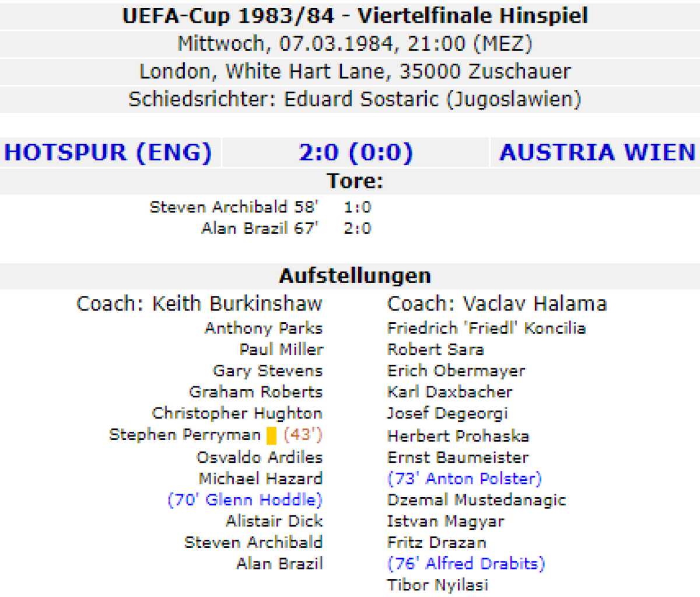Click player Herbert Prohaska in lineup
Image resolution: width=700 pixels, height=597 pixels.
[458, 436]
